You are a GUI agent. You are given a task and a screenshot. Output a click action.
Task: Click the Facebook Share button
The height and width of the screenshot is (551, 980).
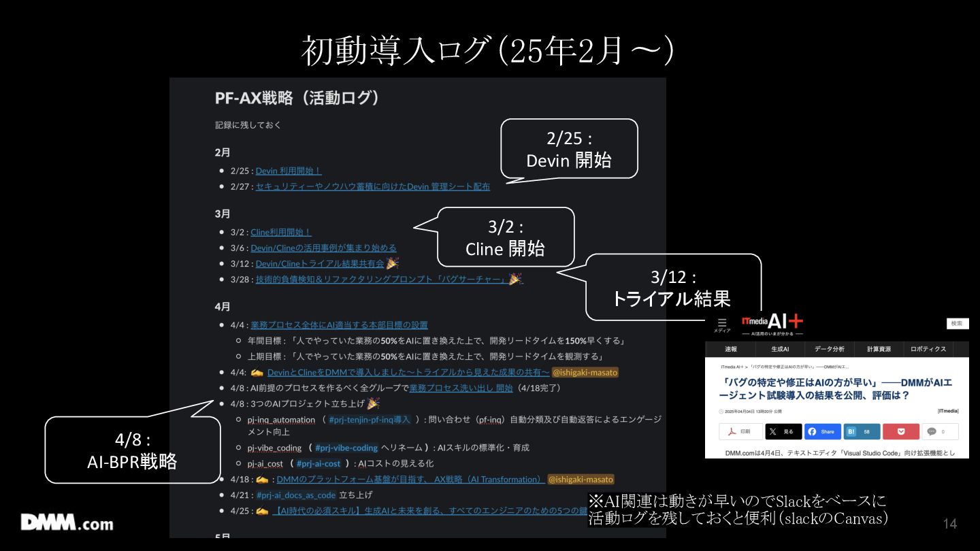point(822,431)
